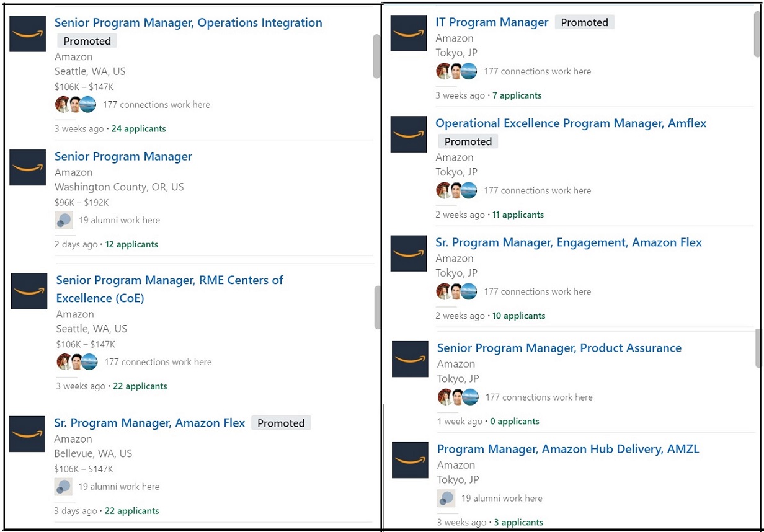Click Promoted badge under Operations Integration title

[87, 41]
